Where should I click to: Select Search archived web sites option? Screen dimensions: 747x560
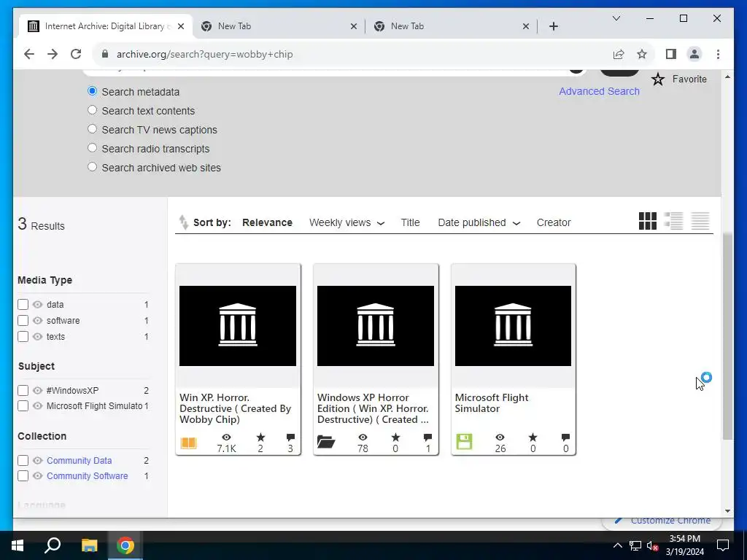coord(92,167)
